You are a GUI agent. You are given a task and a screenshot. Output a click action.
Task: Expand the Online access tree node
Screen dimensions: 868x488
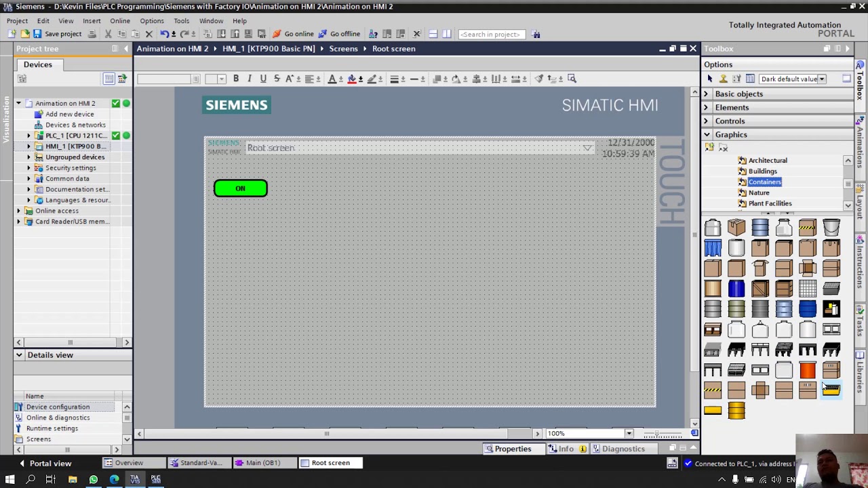[19, 211]
